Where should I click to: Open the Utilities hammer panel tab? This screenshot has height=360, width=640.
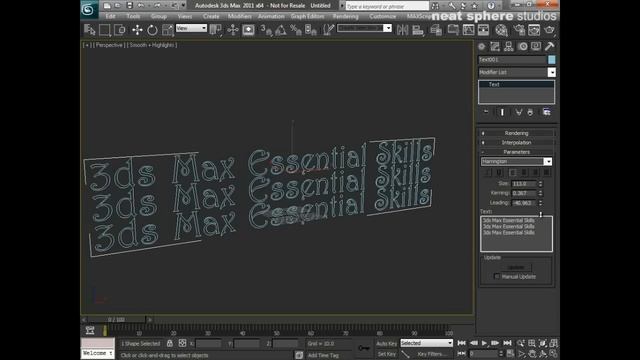tap(549, 47)
